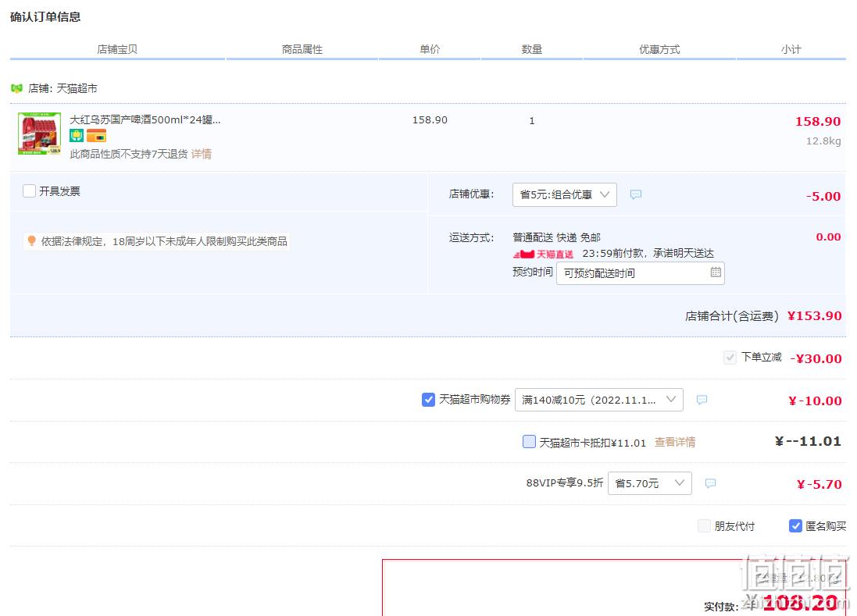This screenshot has width=857, height=616.
Task: Click the black unit price 158.90
Action: [x=430, y=119]
